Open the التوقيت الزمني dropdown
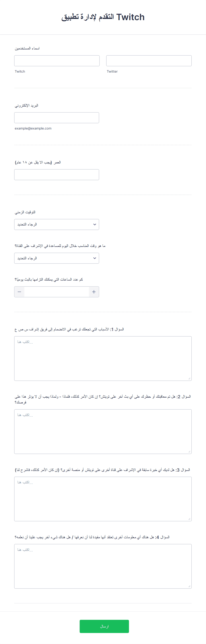Viewport: 206px width, 644px height. 56,224
